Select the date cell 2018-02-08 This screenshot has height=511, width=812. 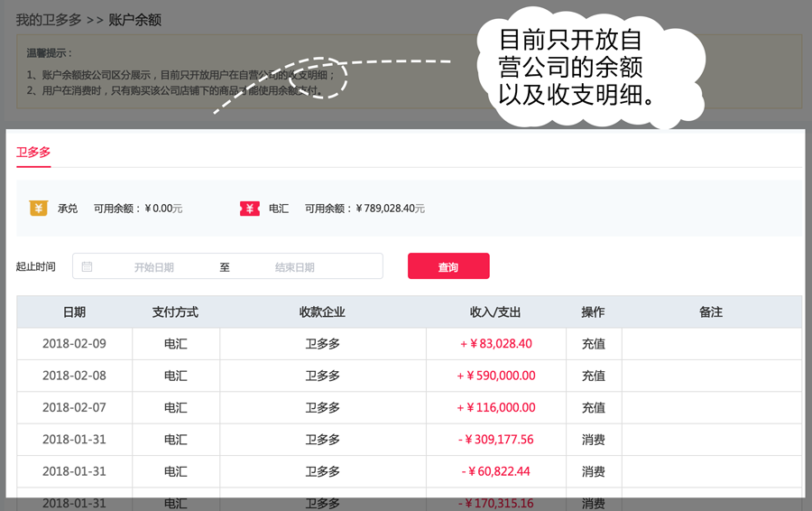[x=74, y=376]
